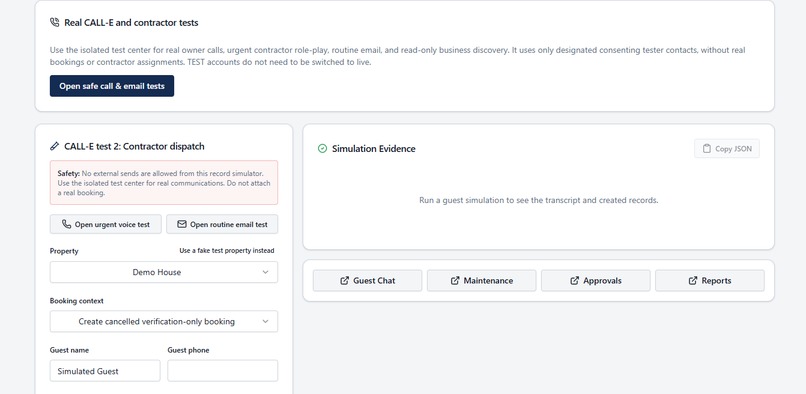806x394 pixels.
Task: Click external-link icon on Guest Chat
Action: [x=344, y=281]
